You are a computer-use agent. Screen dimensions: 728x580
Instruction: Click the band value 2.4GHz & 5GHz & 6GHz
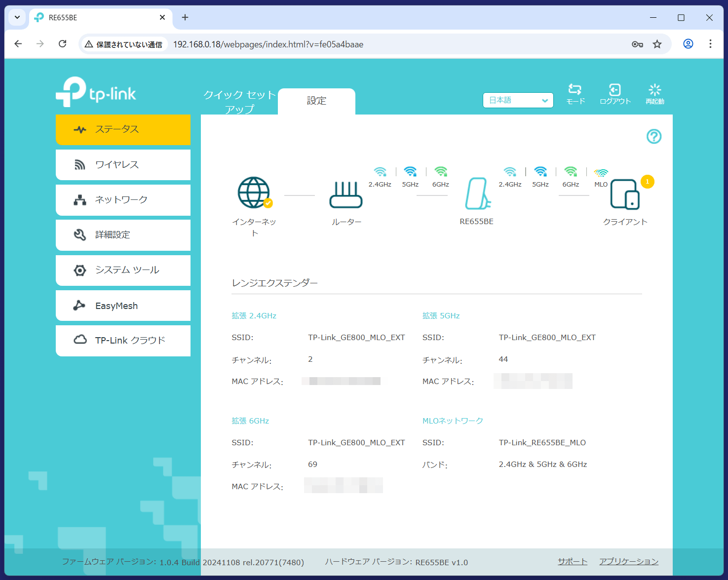(543, 464)
